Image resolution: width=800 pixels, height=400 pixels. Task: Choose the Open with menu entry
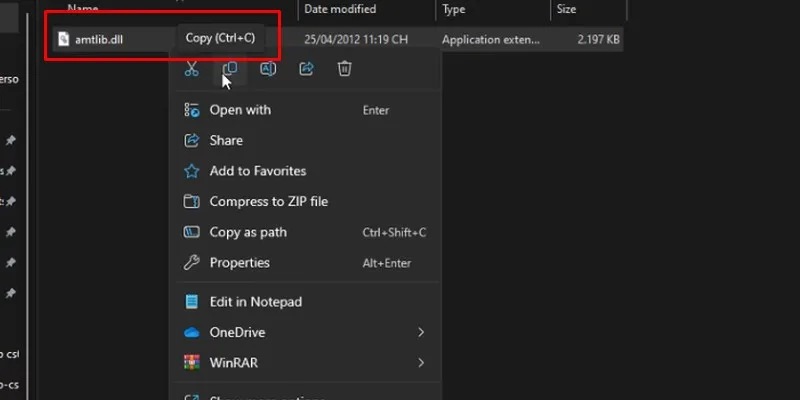coord(240,110)
